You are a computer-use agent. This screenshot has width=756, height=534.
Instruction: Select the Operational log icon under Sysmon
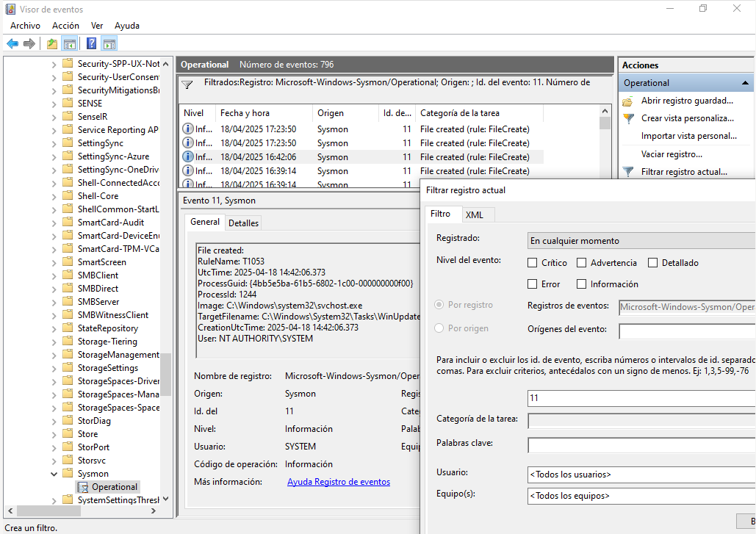coord(83,487)
